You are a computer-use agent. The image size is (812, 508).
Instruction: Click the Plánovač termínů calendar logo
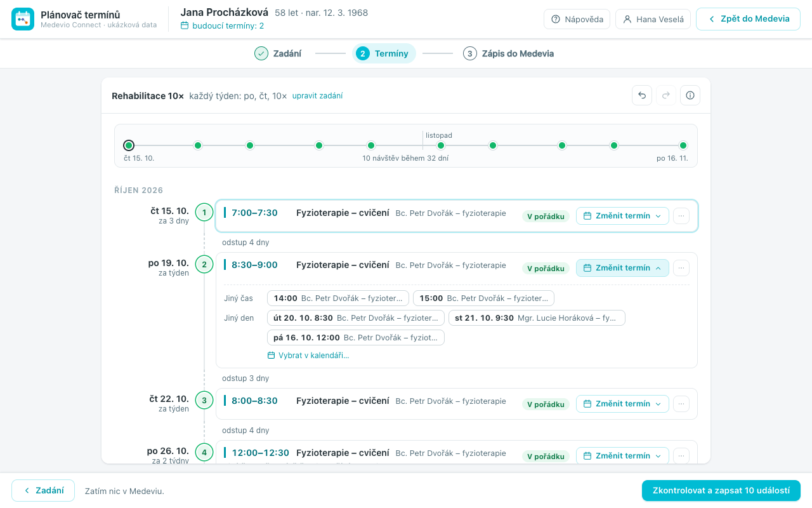coord(23,19)
